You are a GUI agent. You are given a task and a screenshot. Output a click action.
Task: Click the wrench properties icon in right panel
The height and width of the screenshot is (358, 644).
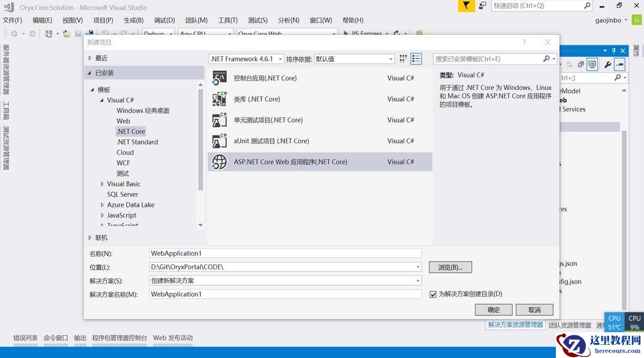pyautogui.click(x=607, y=64)
